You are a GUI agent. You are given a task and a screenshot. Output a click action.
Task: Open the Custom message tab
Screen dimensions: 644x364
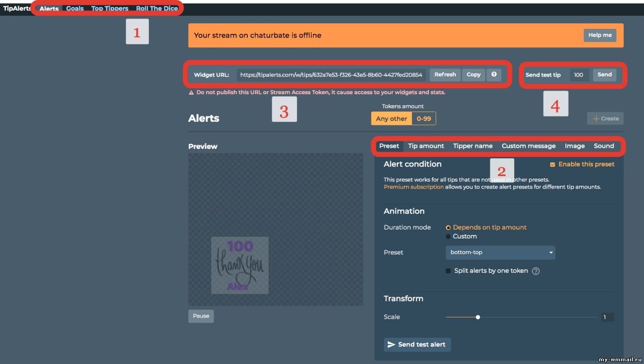(x=528, y=146)
